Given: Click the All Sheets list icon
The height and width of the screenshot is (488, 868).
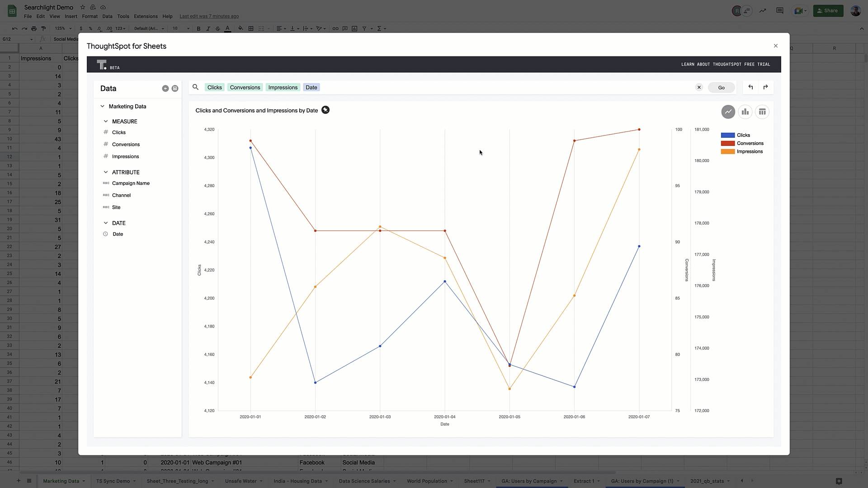Looking at the screenshot, I should [x=29, y=481].
